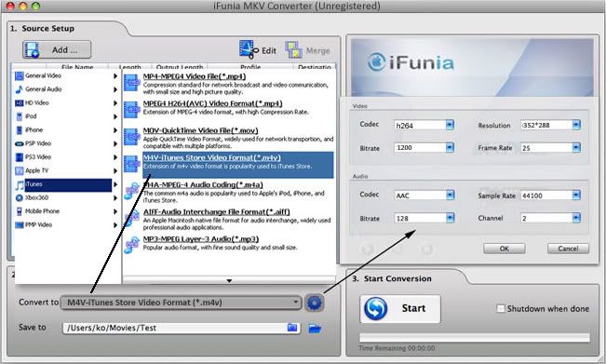This screenshot has height=364, width=606.
Task: Open the Convert to format dropdown
Action: pos(181,303)
